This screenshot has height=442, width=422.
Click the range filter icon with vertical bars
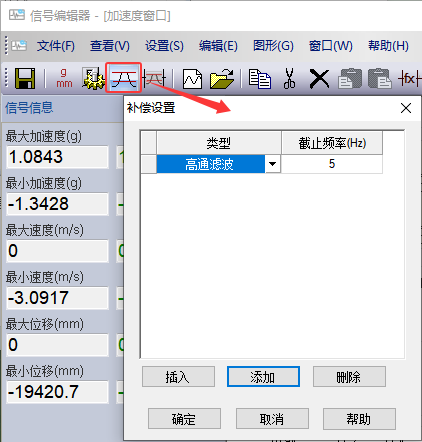154,79
